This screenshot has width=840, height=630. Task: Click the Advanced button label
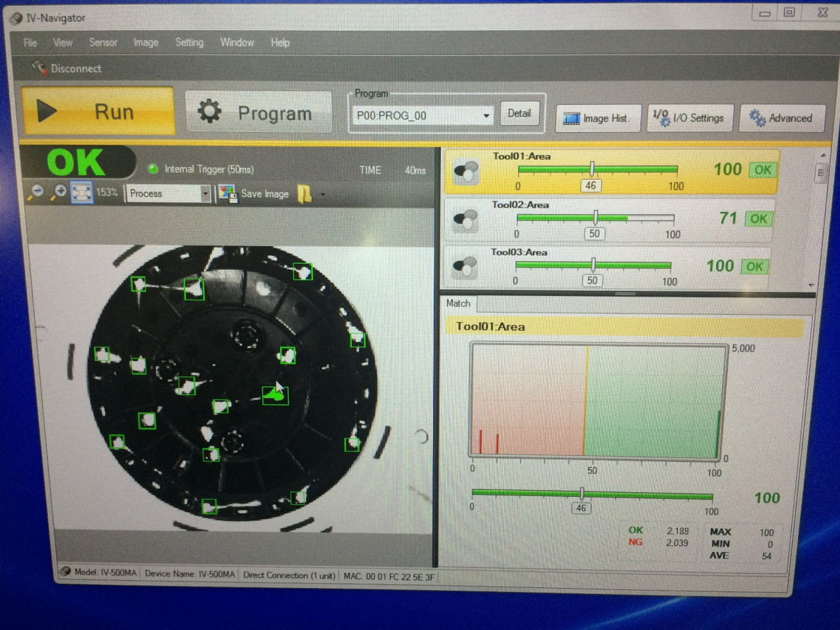pos(790,118)
